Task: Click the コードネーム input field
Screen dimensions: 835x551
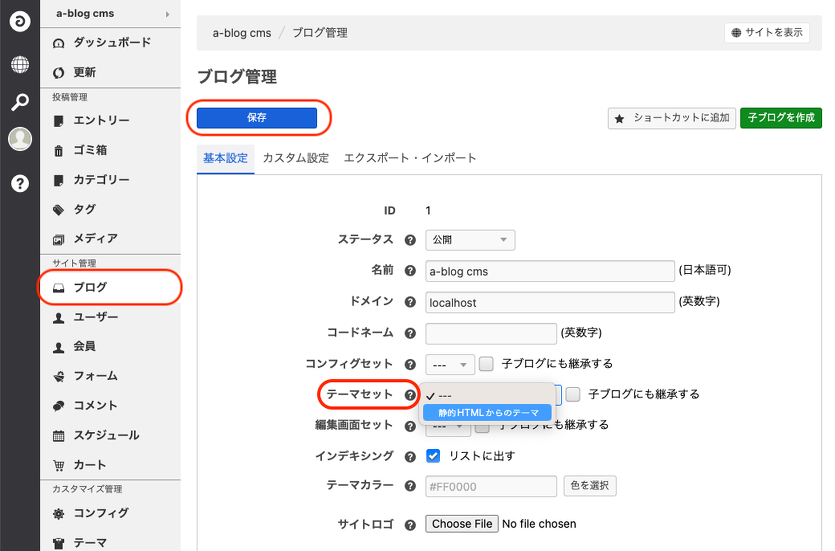Action: tap(491, 333)
